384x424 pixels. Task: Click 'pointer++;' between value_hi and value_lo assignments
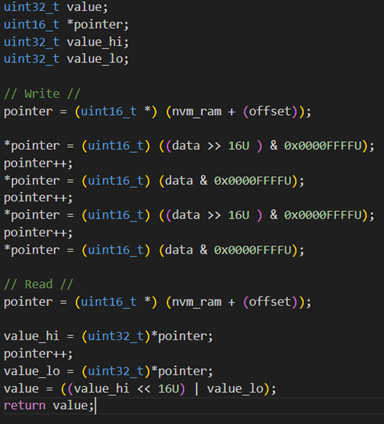(x=38, y=354)
